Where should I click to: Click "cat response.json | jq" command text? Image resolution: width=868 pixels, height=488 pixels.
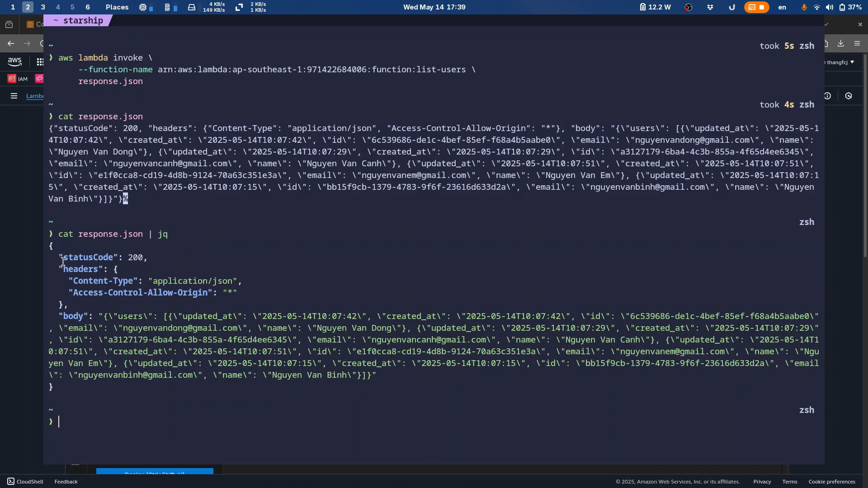click(x=113, y=234)
